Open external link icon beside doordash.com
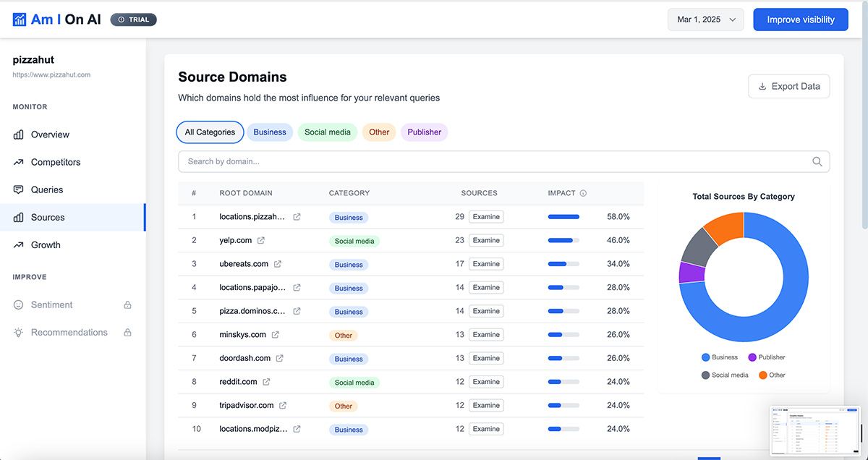This screenshot has height=460, width=868. click(280, 358)
